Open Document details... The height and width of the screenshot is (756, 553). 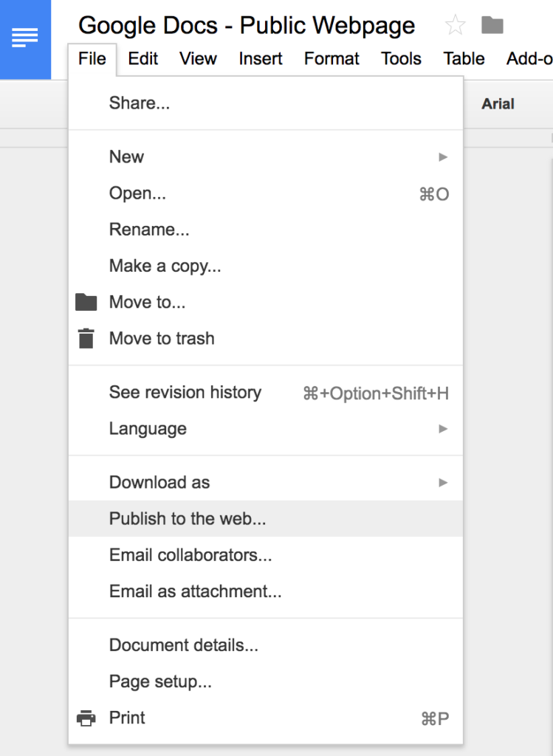click(x=266, y=645)
